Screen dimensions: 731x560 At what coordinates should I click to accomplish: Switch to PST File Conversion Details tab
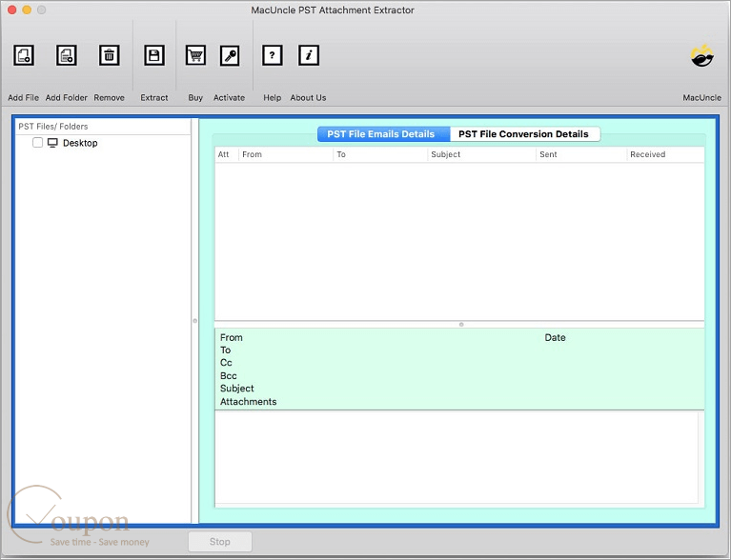pos(525,134)
